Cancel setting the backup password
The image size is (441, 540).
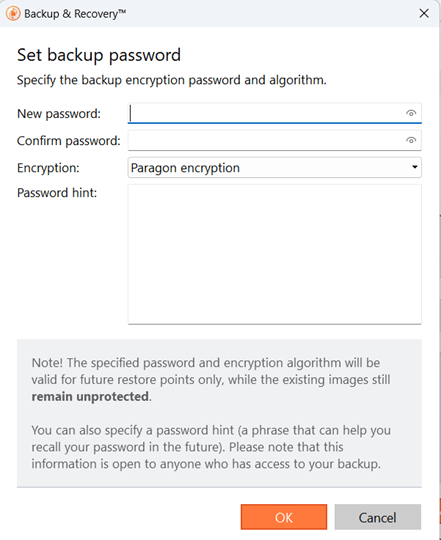coord(378,517)
